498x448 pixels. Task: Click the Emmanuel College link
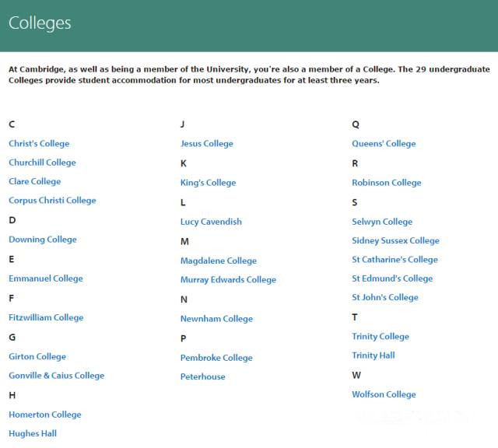tap(46, 278)
